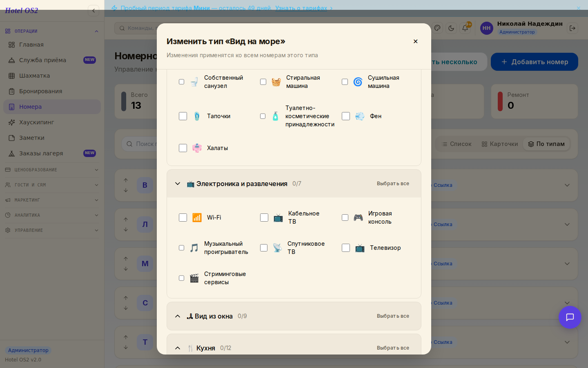Collapse the Электроника и развлечения section
588x368 pixels.
click(178, 184)
